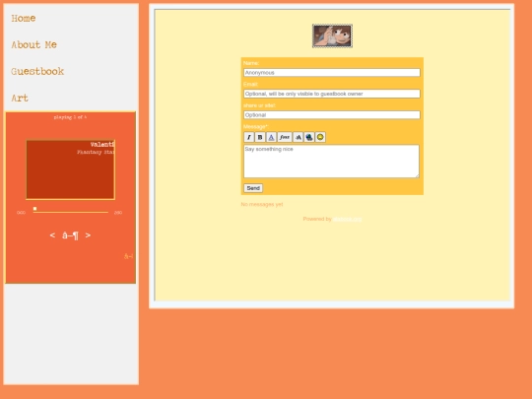Open the About Me page

pos(33,44)
